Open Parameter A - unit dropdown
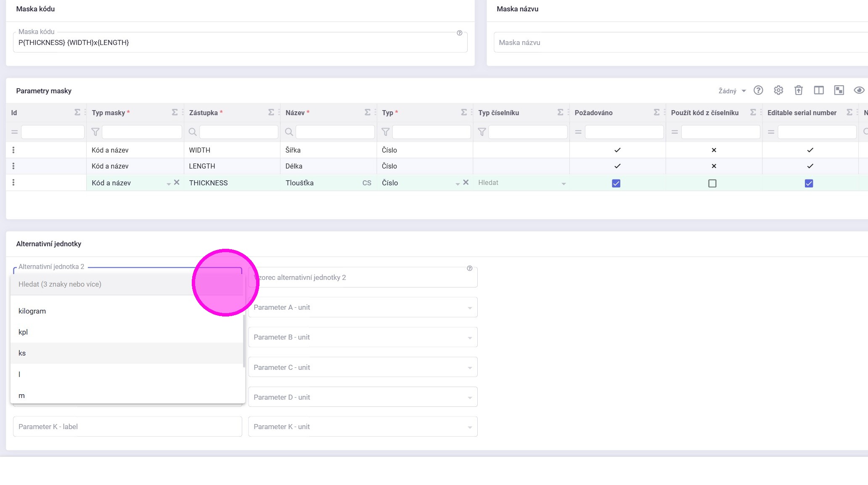The image size is (868, 485). (x=363, y=307)
